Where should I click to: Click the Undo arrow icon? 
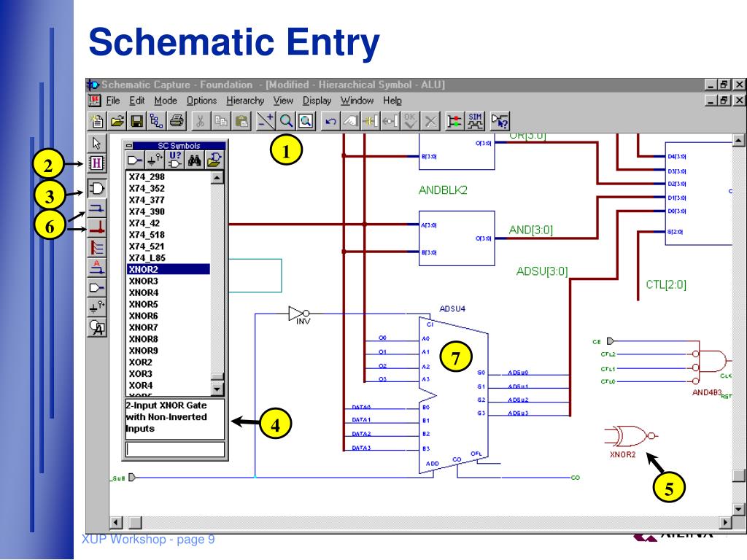330,122
